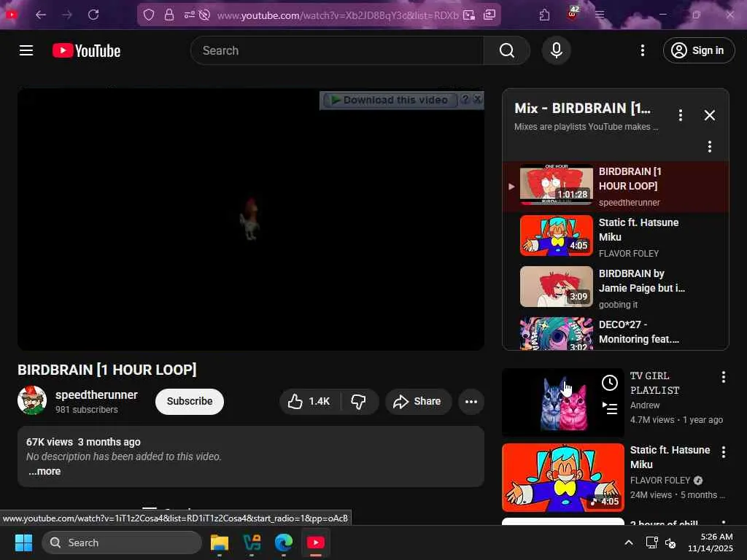Click the Share button

(x=417, y=402)
